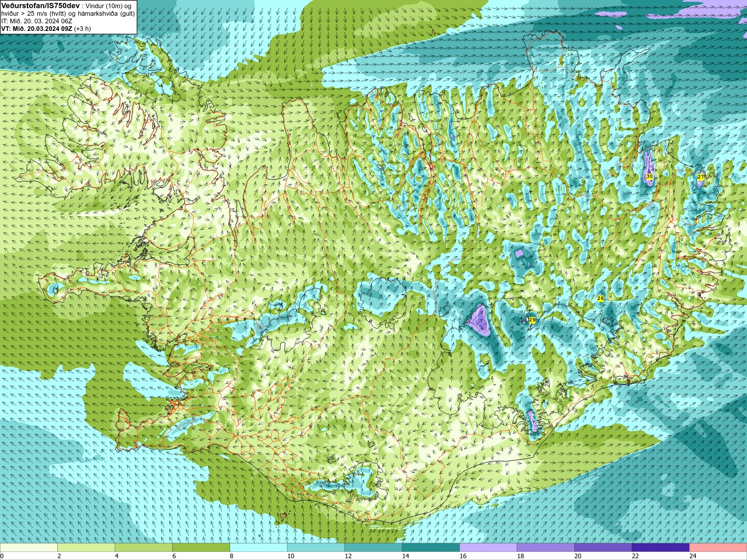Choose the olive green 6–8 m/s legend swatch
Image resolution: width=747 pixels, height=560 pixels.
(201, 548)
